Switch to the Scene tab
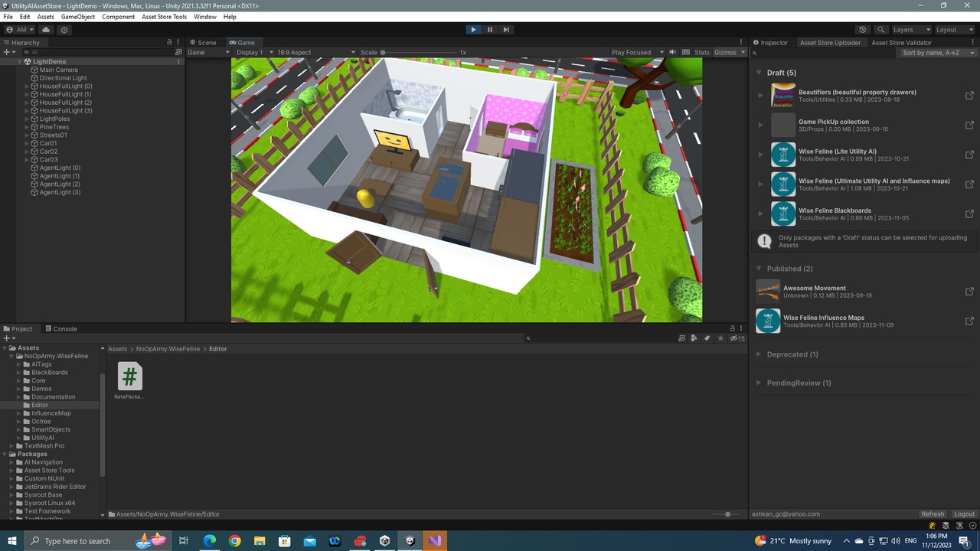 pos(203,43)
